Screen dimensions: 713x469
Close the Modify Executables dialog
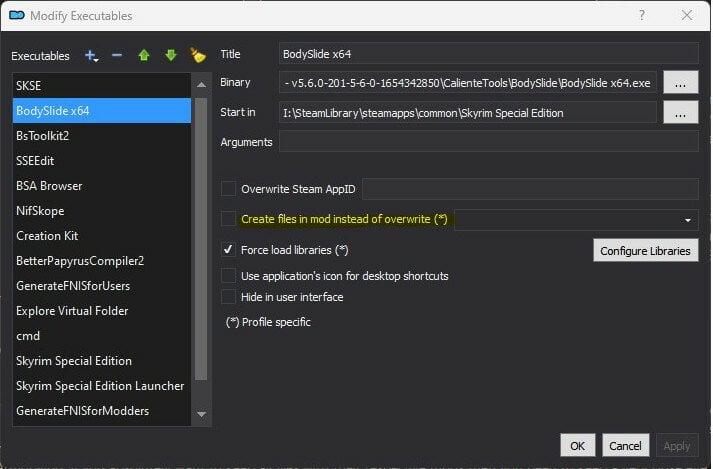pyautogui.click(x=687, y=15)
